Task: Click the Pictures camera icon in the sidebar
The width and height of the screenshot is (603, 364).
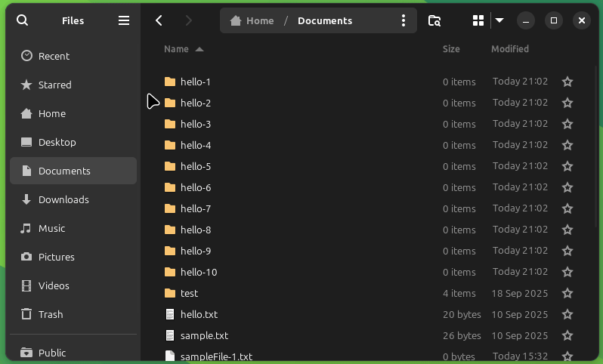Action: 27,257
